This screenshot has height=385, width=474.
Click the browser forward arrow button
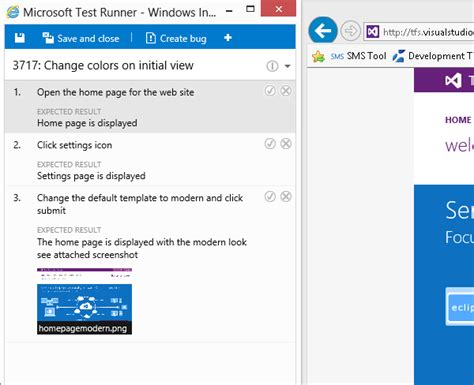350,31
